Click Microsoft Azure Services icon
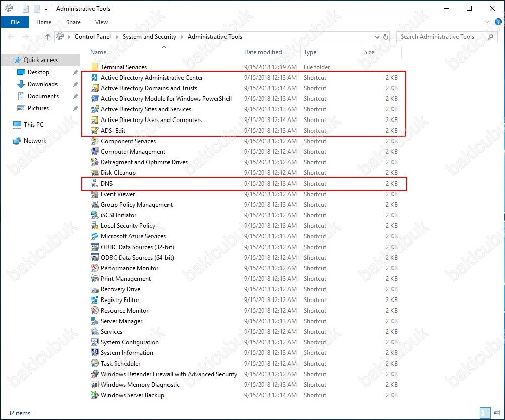Screen dimensions: 505x420 [x=94, y=236]
